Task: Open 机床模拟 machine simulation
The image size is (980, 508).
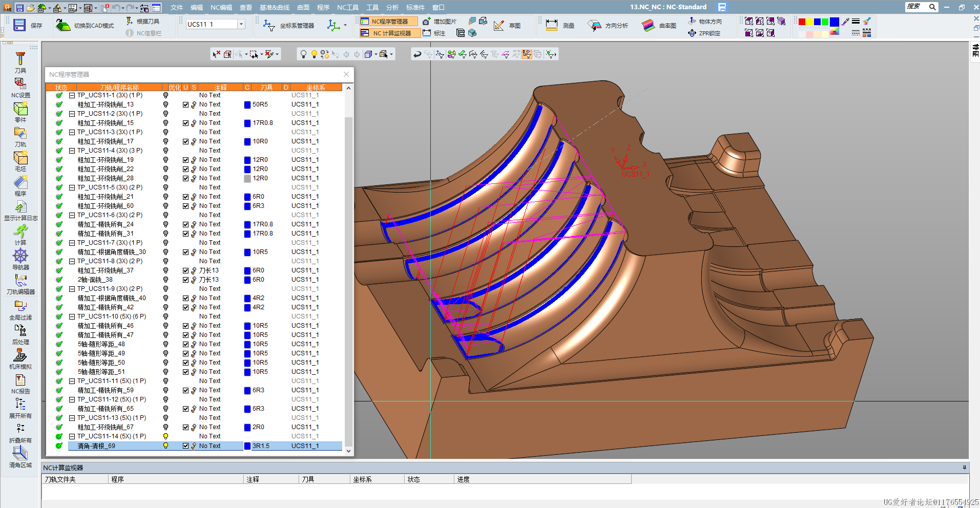Action: (20, 359)
